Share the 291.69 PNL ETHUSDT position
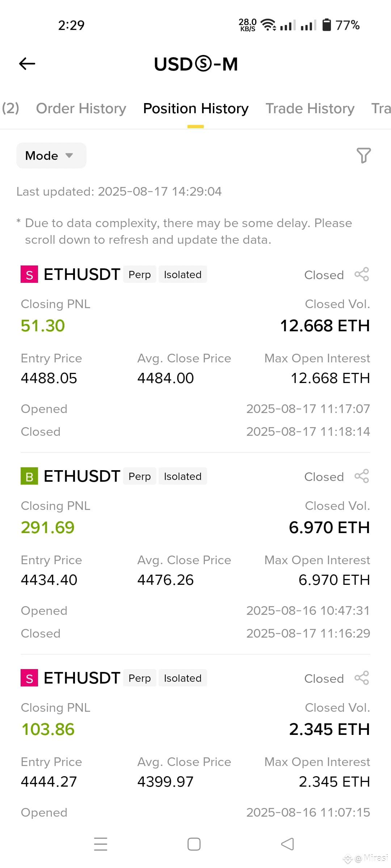 point(362,476)
